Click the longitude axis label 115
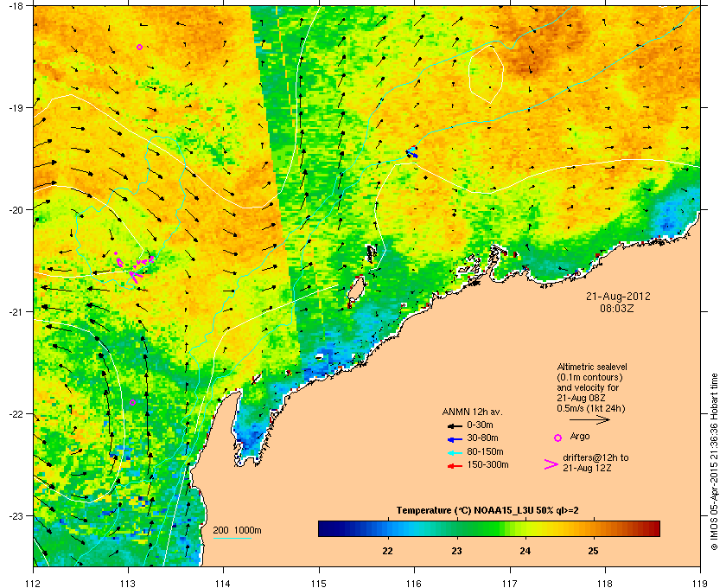 click(x=319, y=583)
